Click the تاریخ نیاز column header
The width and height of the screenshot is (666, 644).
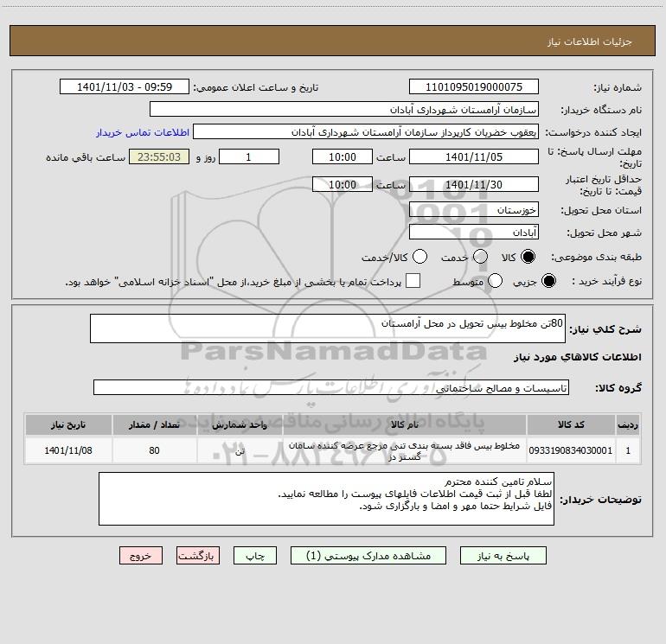68,425
